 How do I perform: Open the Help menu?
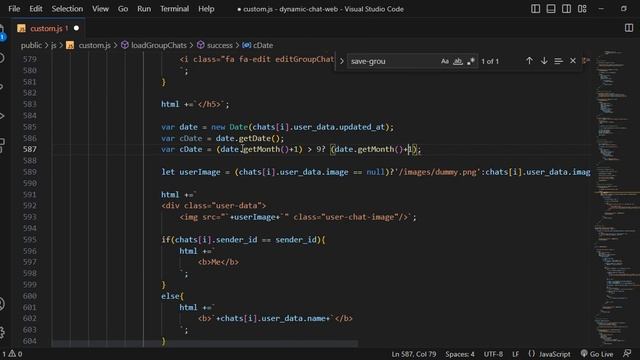[206, 9]
